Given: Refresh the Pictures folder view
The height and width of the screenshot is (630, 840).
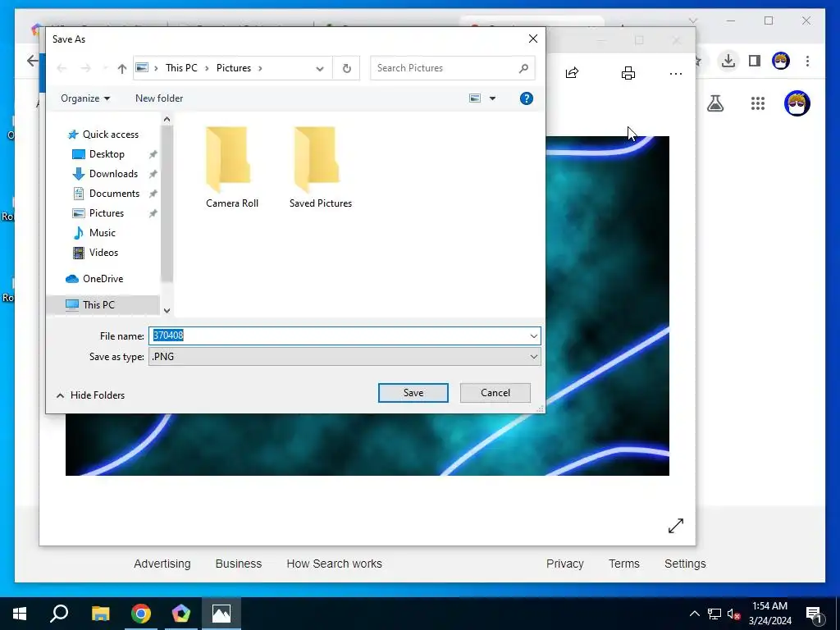Looking at the screenshot, I should [347, 68].
